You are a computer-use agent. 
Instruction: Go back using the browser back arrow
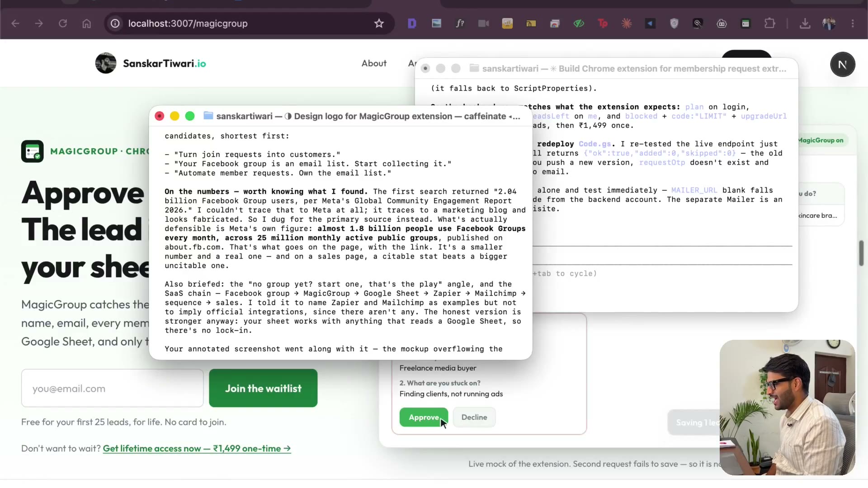click(15, 23)
